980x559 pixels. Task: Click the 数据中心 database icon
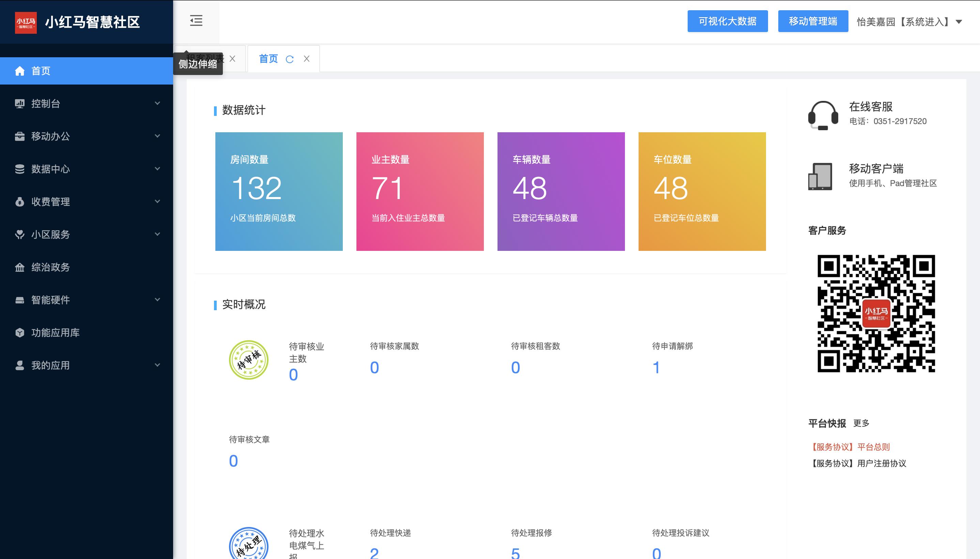(x=19, y=169)
